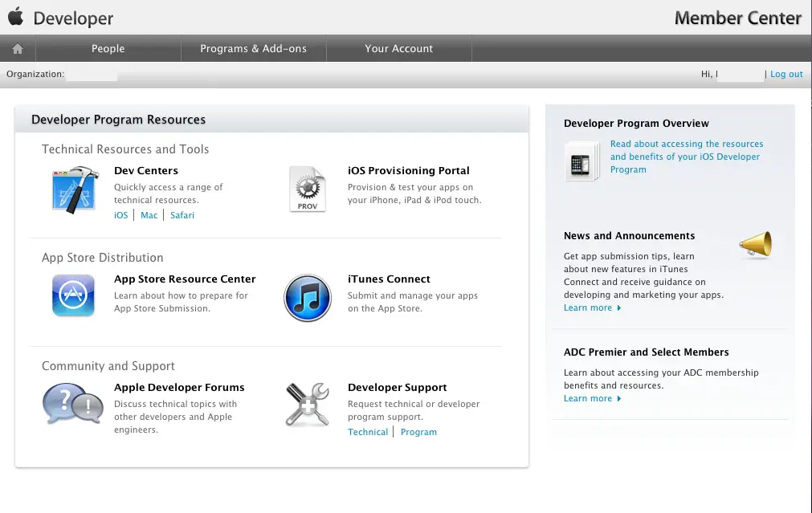Click the Technical support link

pos(368,432)
